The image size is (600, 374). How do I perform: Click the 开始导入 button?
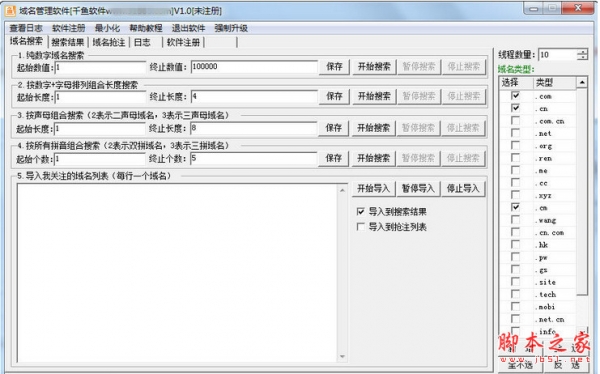point(373,189)
